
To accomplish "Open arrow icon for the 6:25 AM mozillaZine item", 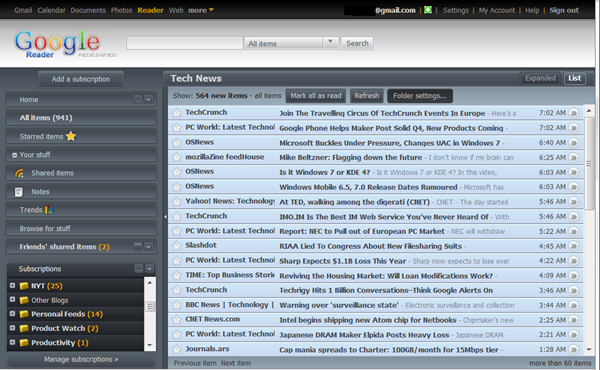I will tap(574, 157).
